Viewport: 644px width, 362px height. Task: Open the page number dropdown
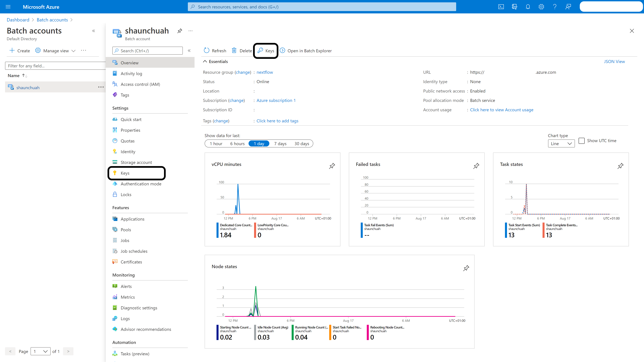40,351
